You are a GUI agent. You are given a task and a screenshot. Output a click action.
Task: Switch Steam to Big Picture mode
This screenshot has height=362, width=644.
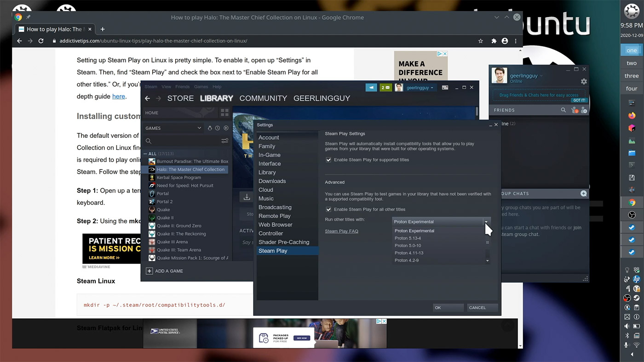(x=445, y=87)
